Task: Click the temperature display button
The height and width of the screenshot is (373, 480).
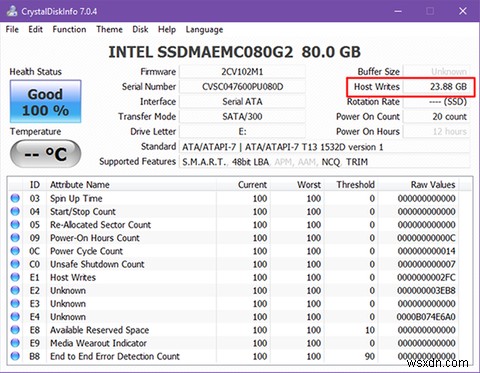Action: [x=45, y=154]
